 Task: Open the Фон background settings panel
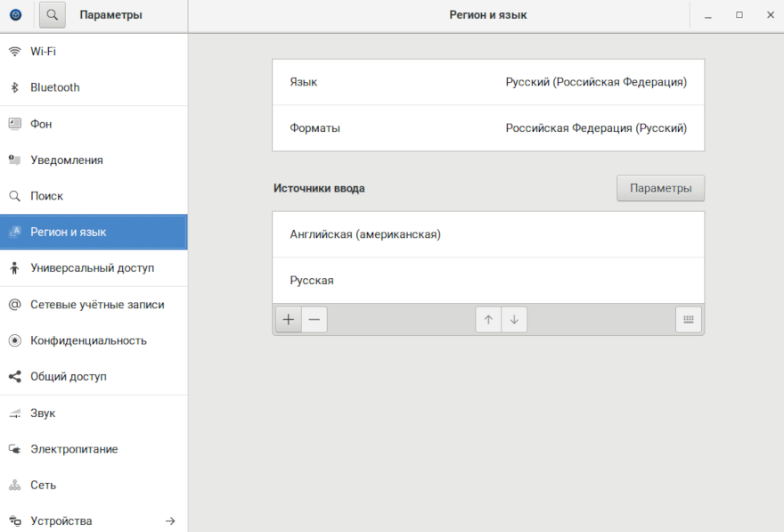(x=41, y=124)
